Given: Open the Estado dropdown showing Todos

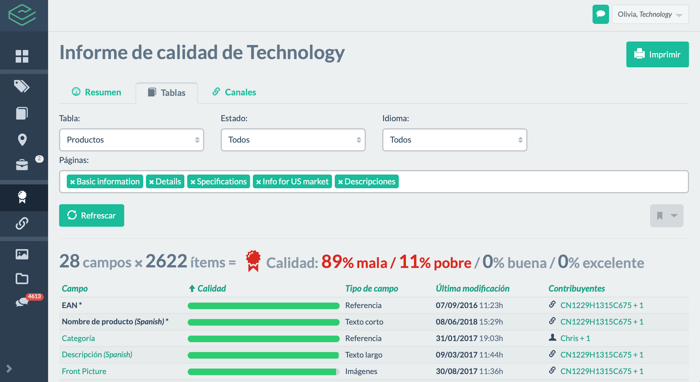Looking at the screenshot, I should (293, 140).
